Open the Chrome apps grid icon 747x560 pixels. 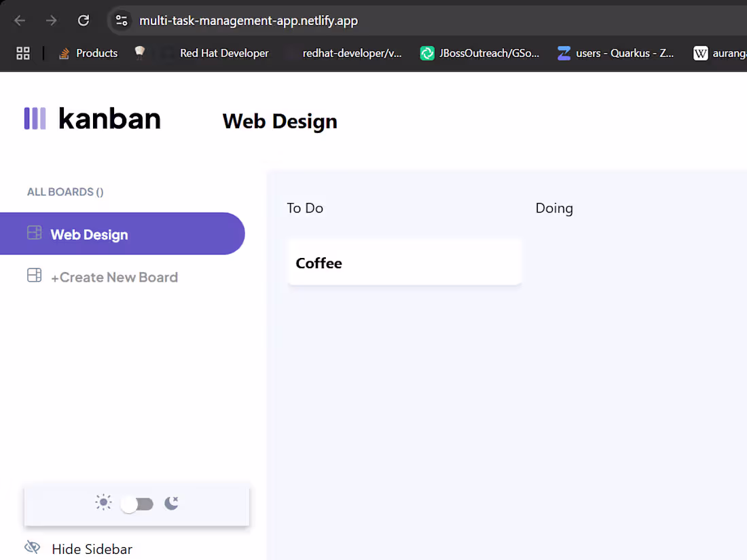[22, 53]
